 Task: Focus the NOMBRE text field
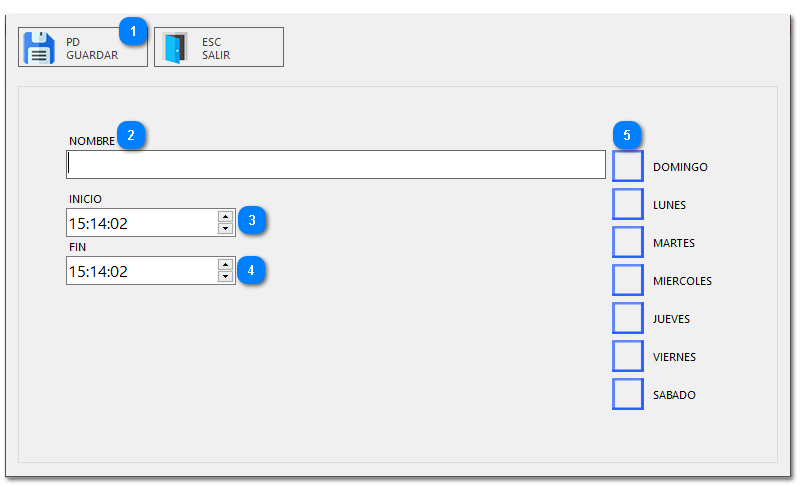pyautogui.click(x=336, y=164)
